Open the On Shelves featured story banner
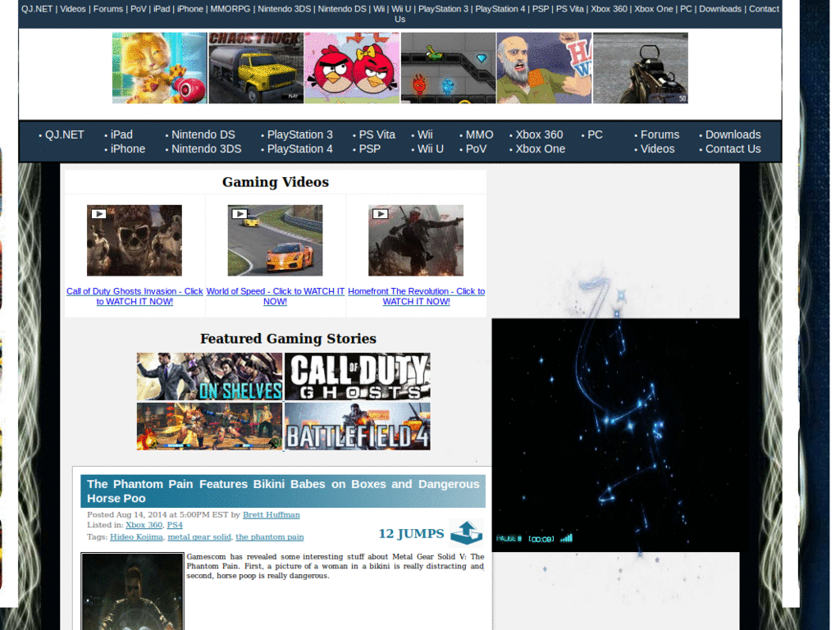Viewport: 840px width, 630px height. click(x=209, y=377)
